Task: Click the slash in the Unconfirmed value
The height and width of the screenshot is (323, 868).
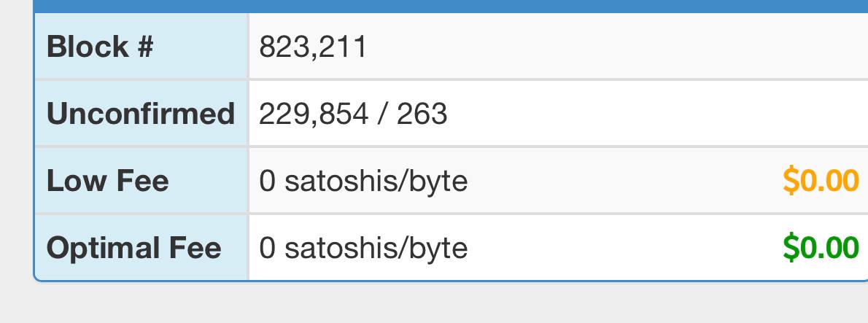Action: (382, 114)
